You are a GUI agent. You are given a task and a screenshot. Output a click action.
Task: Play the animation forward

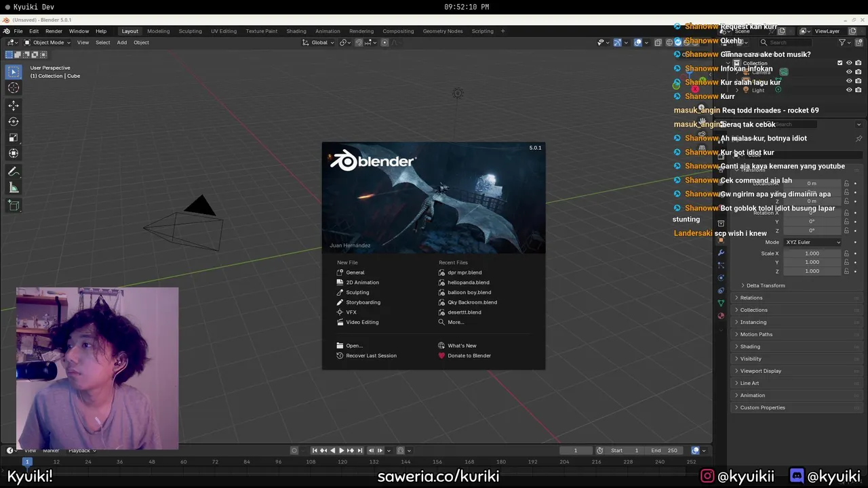(341, 450)
